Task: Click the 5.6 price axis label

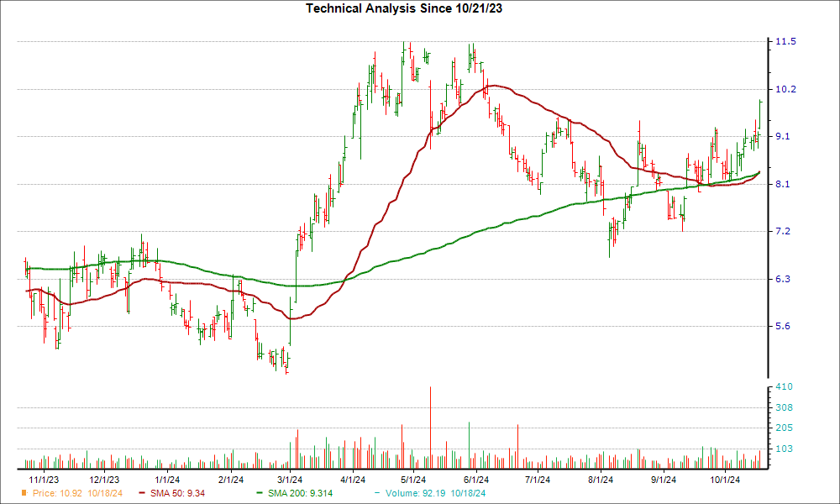Action: click(x=783, y=326)
